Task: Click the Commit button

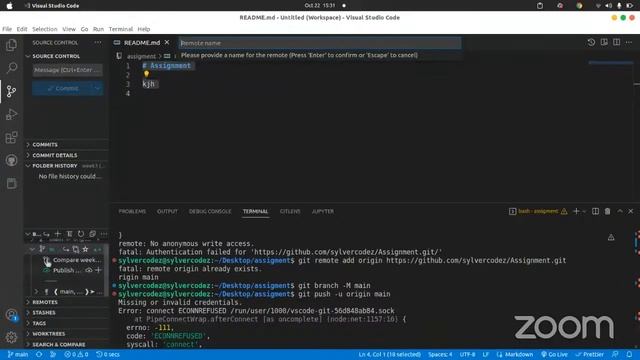Action: (x=62, y=88)
